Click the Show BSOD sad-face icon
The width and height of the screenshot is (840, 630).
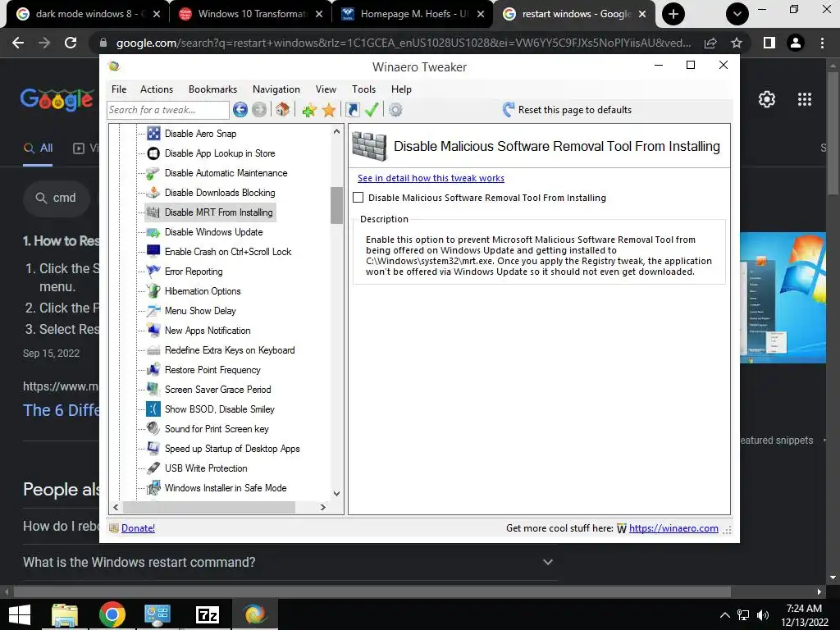coord(153,409)
